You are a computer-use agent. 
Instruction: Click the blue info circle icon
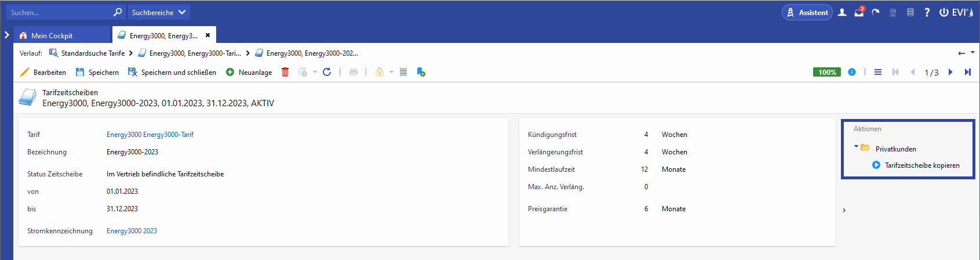pyautogui.click(x=852, y=72)
